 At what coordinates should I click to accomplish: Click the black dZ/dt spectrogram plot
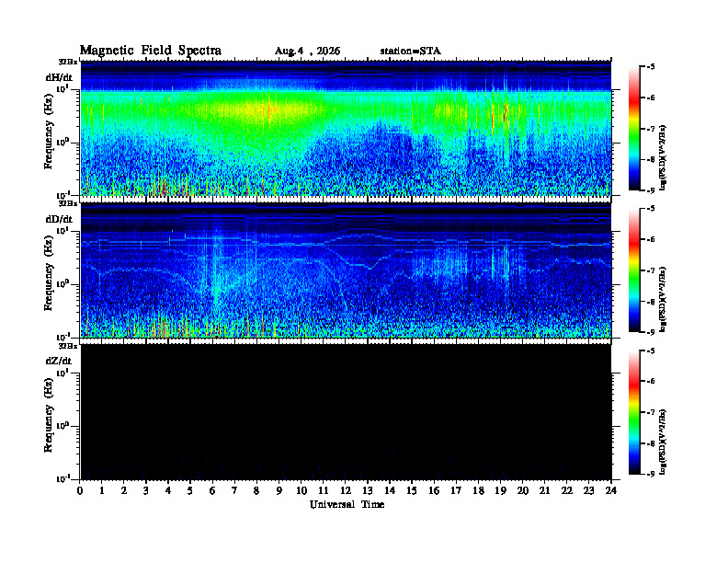point(346,412)
